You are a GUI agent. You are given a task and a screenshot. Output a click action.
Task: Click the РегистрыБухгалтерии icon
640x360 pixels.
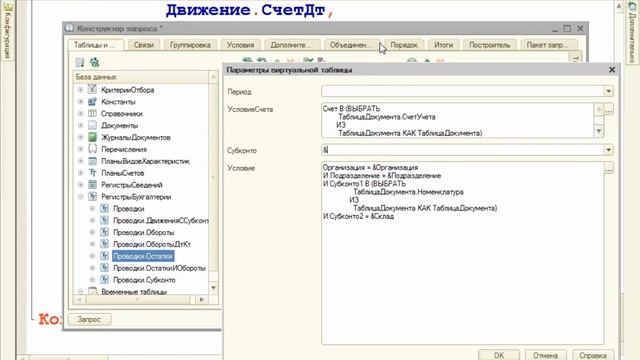(x=92, y=196)
